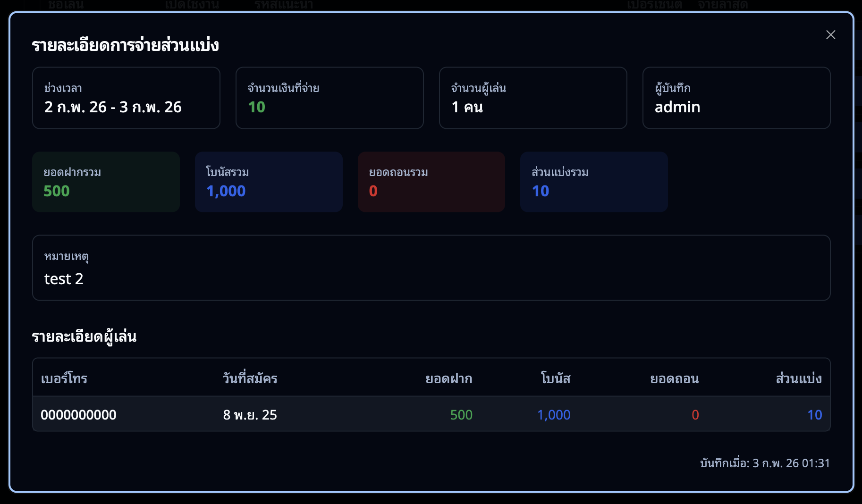The image size is (862, 504).
Task: Click the green ยอดฝากรวม 500 summary card
Action: click(x=106, y=182)
